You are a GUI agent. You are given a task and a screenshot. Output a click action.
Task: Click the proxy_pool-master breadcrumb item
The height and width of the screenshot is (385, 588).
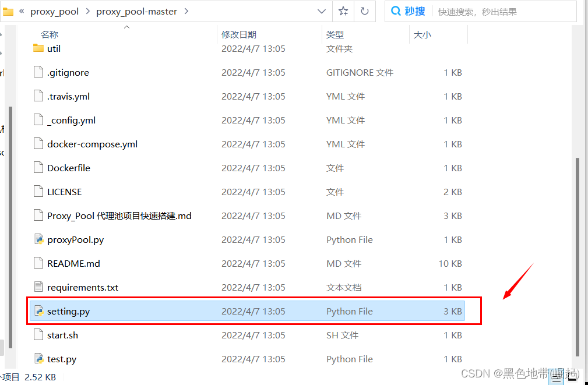click(x=136, y=10)
